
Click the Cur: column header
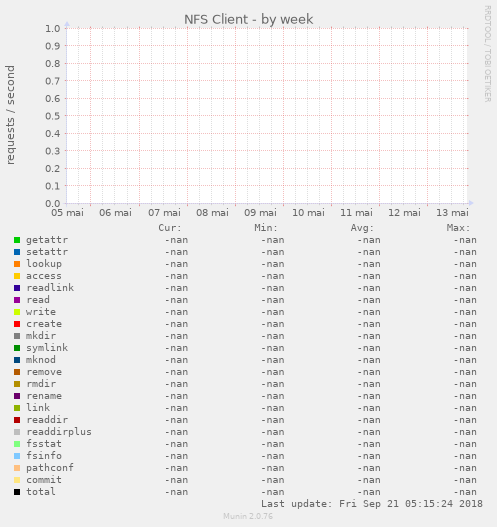point(170,228)
